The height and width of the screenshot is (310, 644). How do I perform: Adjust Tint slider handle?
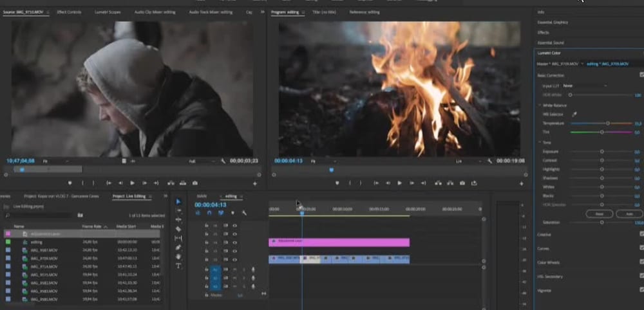point(601,132)
